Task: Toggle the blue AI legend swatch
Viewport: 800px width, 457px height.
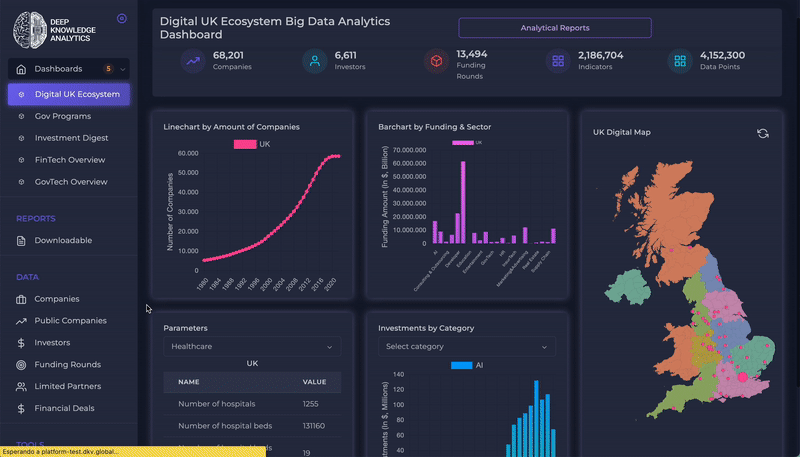Action: (461, 365)
